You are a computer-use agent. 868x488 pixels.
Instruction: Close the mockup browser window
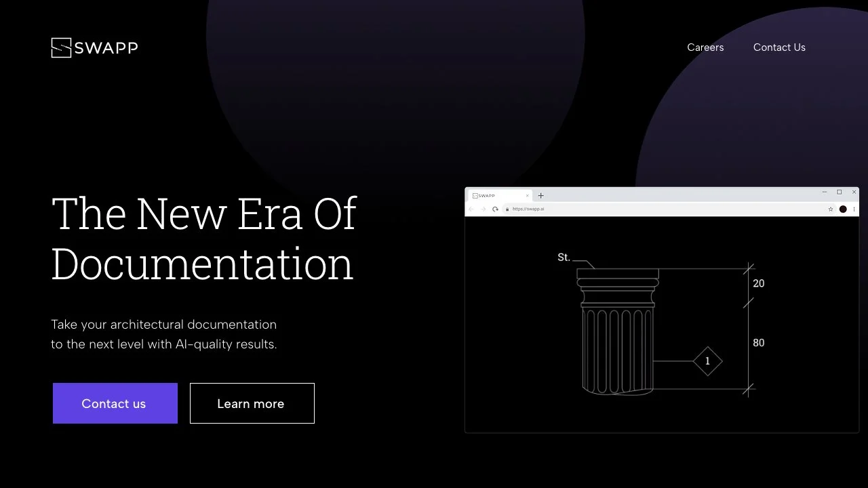pyautogui.click(x=854, y=192)
